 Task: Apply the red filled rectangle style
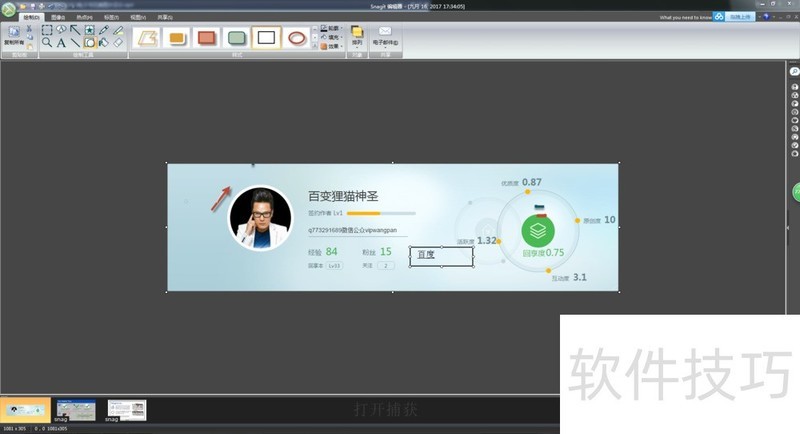point(207,38)
